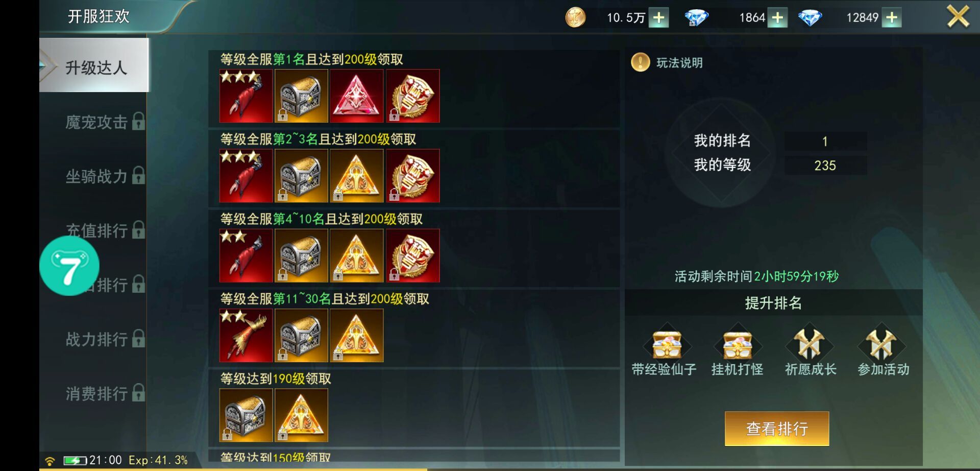Choose the locked 消费排行 tab

(105, 393)
